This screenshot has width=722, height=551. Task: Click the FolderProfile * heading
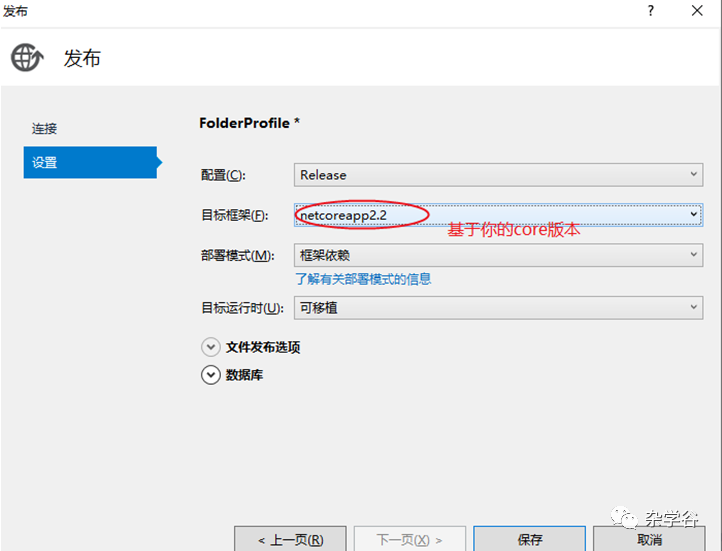coord(250,123)
